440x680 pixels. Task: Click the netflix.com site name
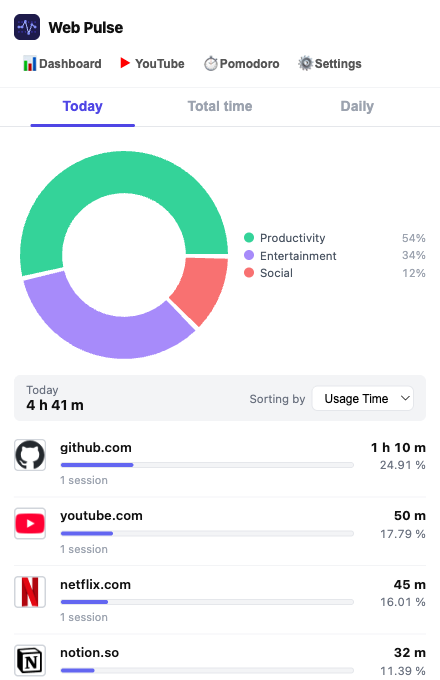pyautogui.click(x=95, y=585)
